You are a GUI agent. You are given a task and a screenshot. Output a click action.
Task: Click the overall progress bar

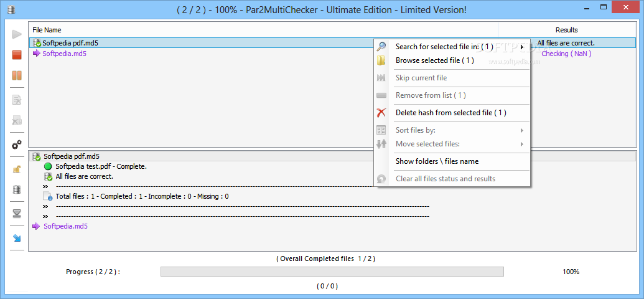coord(332,272)
